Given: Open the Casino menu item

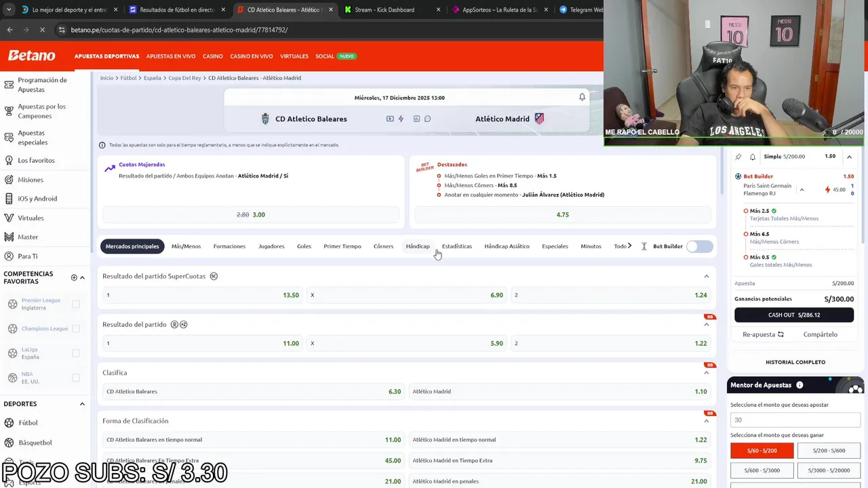Looking at the screenshot, I should click(x=212, y=56).
